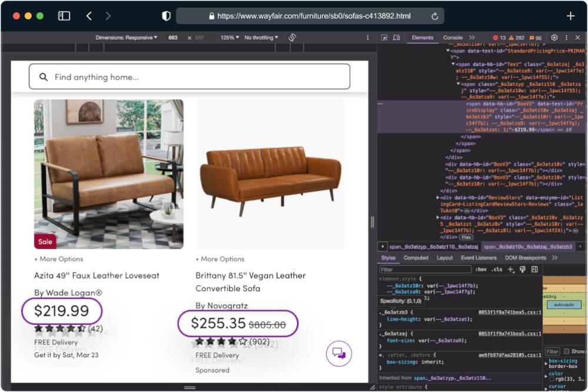Toggle the box-sizing checkbox swatch in color property
Viewport: 588px width, 392px height.
552,378
